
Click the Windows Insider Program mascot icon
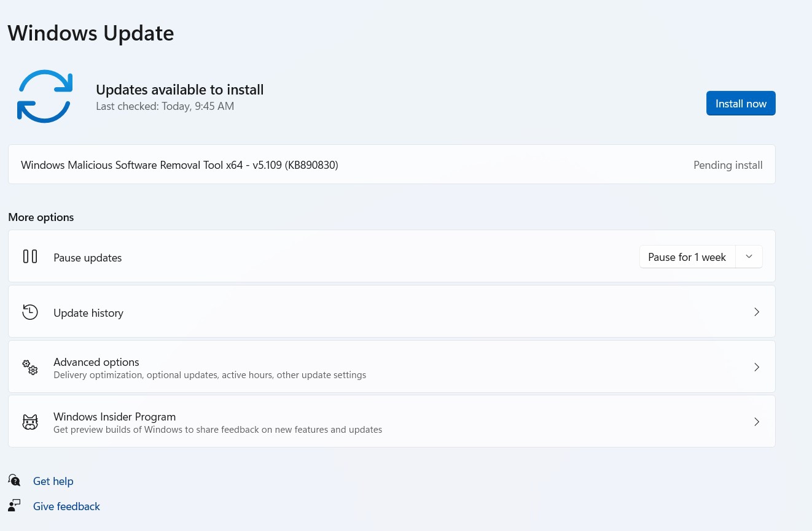(x=30, y=422)
